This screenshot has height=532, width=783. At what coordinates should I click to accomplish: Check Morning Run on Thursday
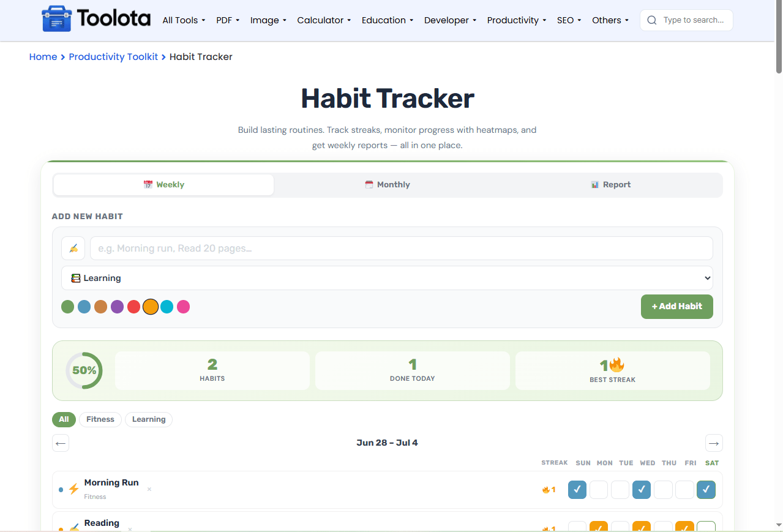pos(663,490)
